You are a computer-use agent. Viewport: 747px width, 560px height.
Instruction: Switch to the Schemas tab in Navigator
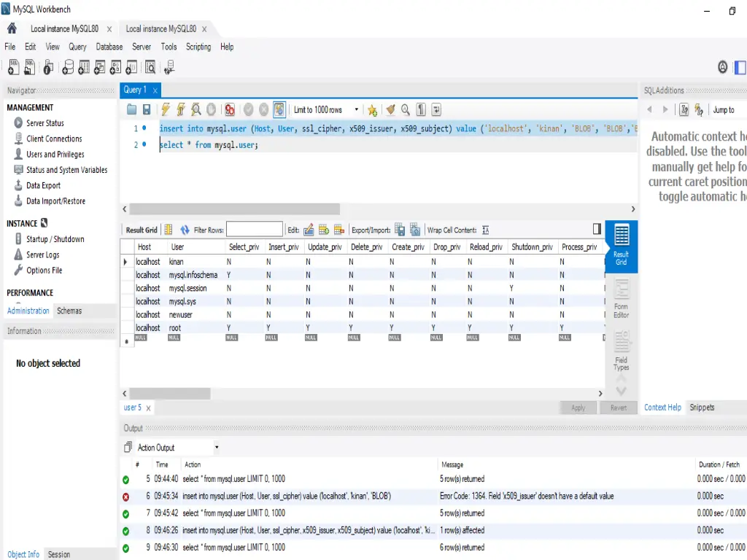pos(69,311)
